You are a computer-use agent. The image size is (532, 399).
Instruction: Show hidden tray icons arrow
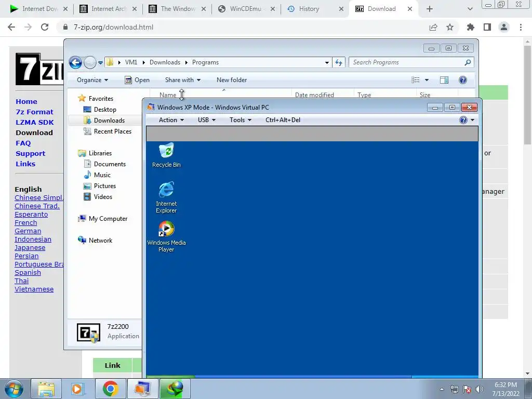click(442, 390)
